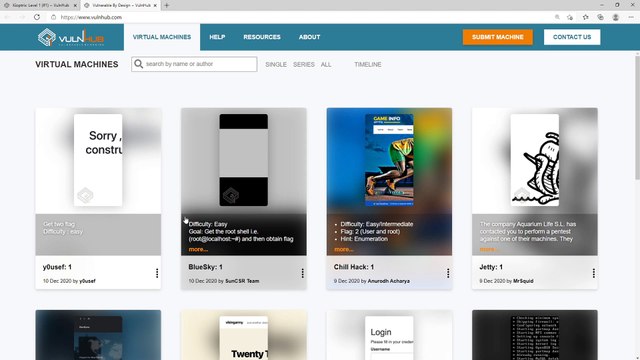Add page to favorites star icon
The width and height of the screenshot is (640, 360).
click(570, 17)
